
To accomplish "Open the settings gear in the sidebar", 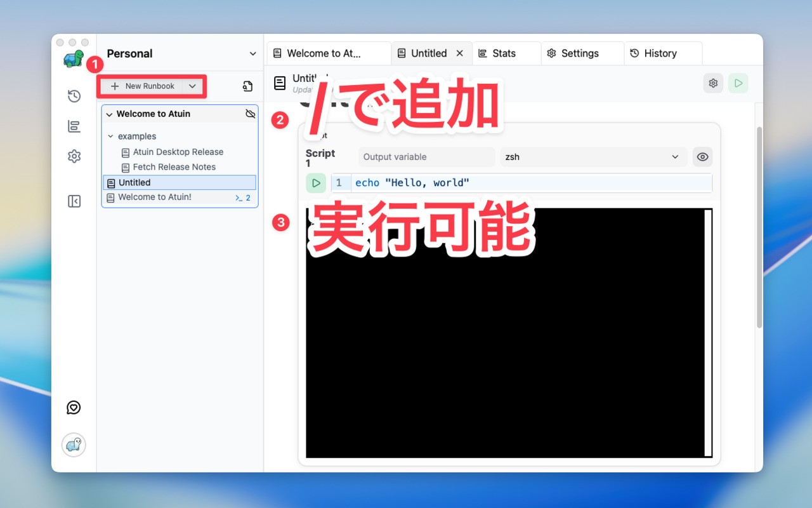I will (x=74, y=156).
